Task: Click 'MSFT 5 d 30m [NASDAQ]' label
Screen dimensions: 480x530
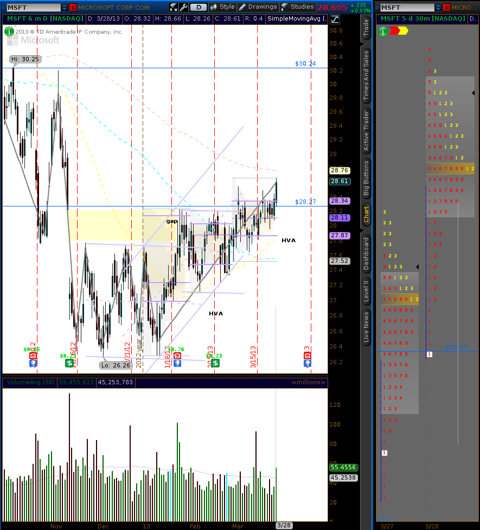Action: pos(423,19)
